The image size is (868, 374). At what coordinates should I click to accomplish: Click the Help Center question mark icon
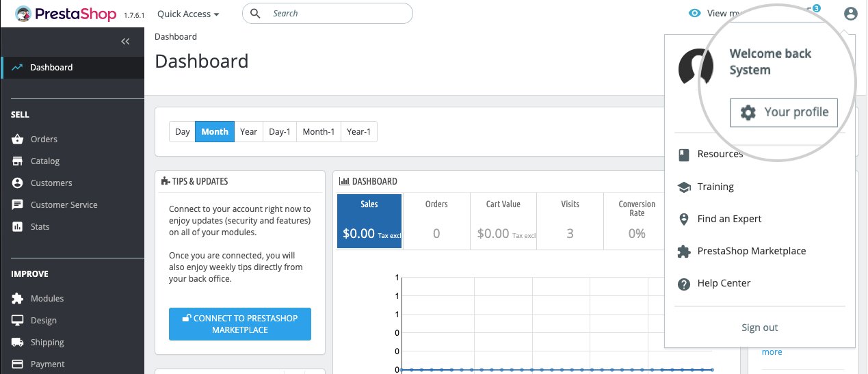tap(683, 284)
